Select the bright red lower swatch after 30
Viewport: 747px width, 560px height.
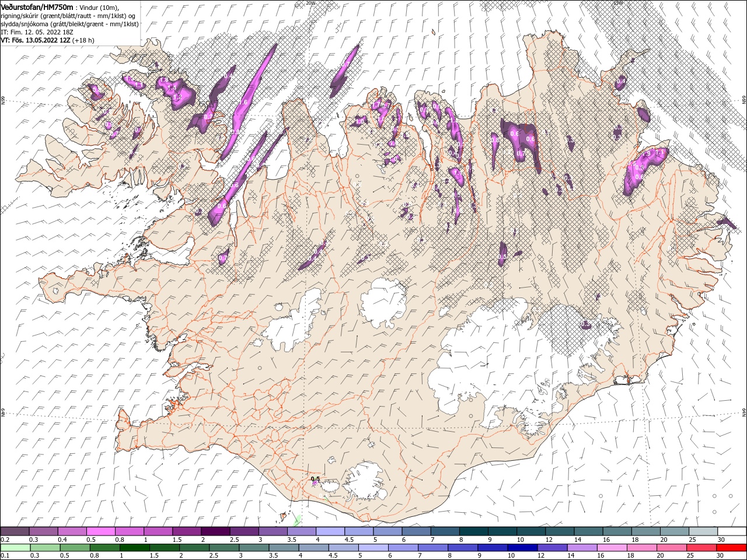731,548
